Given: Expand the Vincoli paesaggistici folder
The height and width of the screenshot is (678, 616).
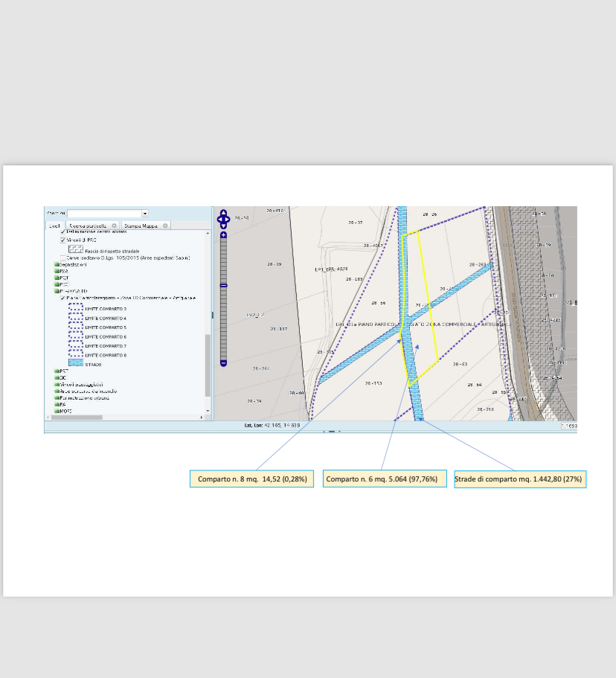Looking at the screenshot, I should coord(57,384).
